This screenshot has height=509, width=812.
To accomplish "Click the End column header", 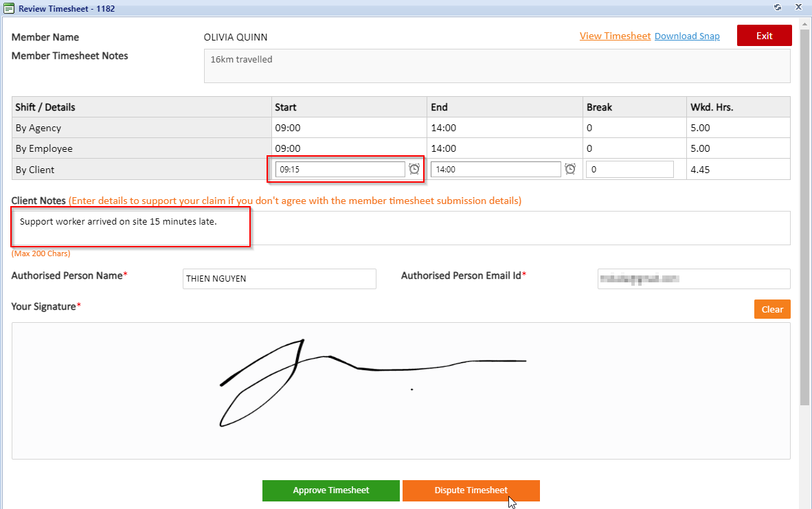I will click(439, 107).
